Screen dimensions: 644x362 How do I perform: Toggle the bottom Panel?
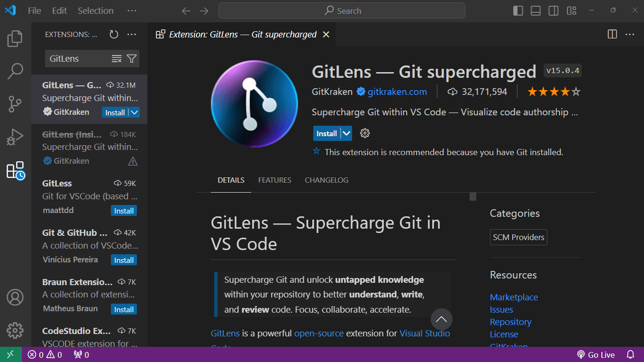click(x=535, y=10)
